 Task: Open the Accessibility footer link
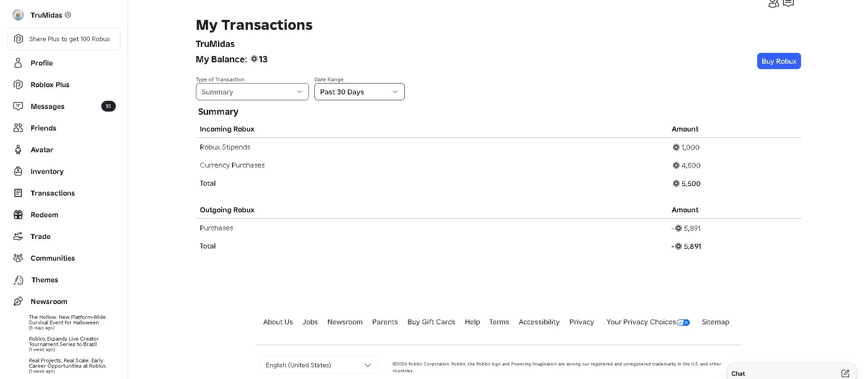539,322
